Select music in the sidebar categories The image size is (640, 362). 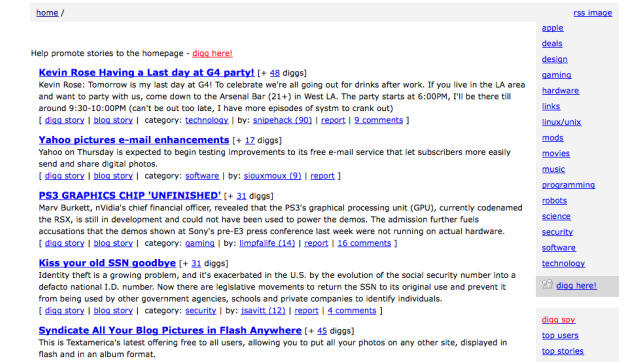click(553, 169)
